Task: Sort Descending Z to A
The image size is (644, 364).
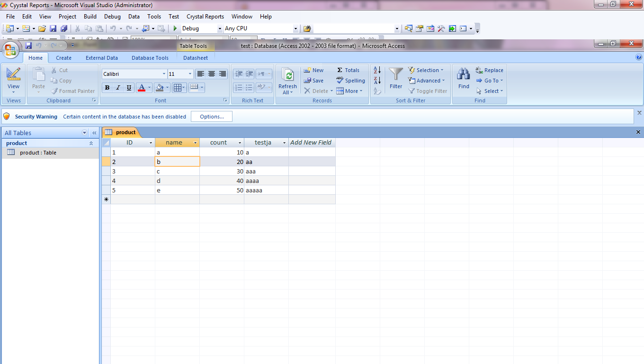Action: pos(377,81)
